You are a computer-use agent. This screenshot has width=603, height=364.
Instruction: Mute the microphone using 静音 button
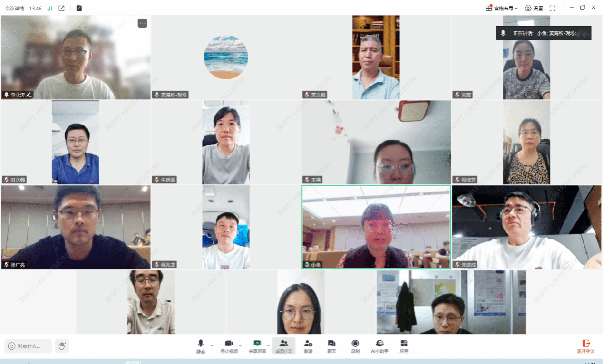[x=201, y=346]
